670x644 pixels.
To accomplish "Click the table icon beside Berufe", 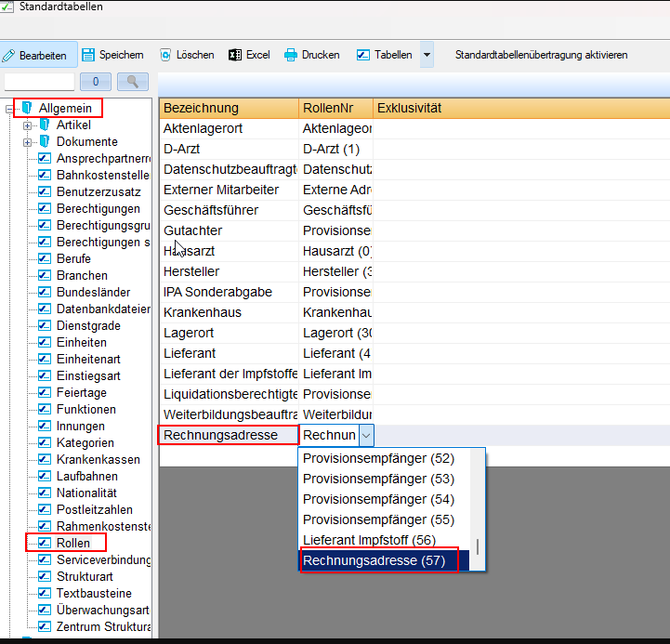I will pyautogui.click(x=45, y=258).
